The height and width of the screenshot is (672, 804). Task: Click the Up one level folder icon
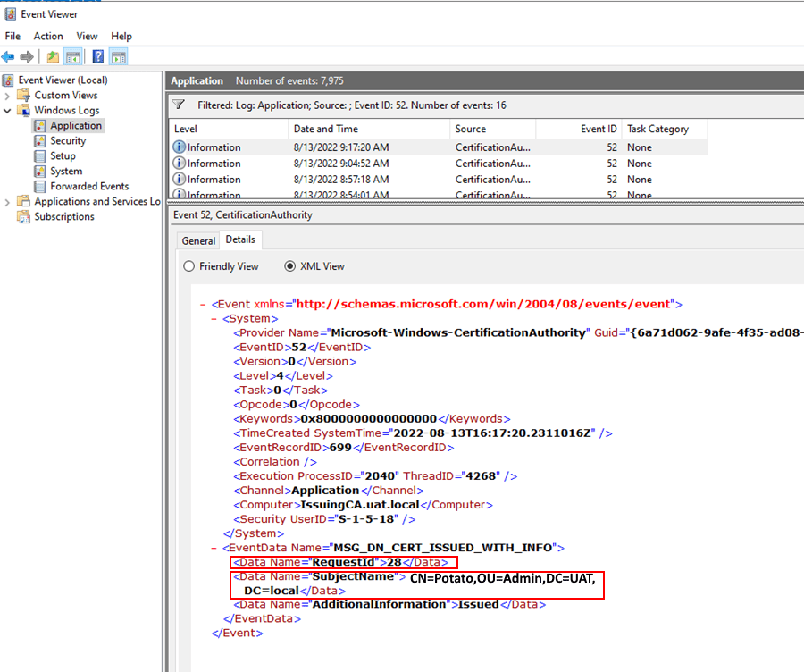pyautogui.click(x=53, y=57)
